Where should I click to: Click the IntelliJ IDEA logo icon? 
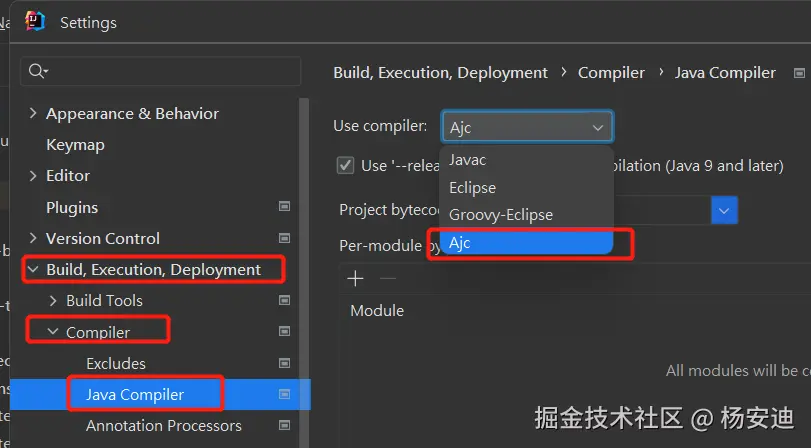click(35, 21)
